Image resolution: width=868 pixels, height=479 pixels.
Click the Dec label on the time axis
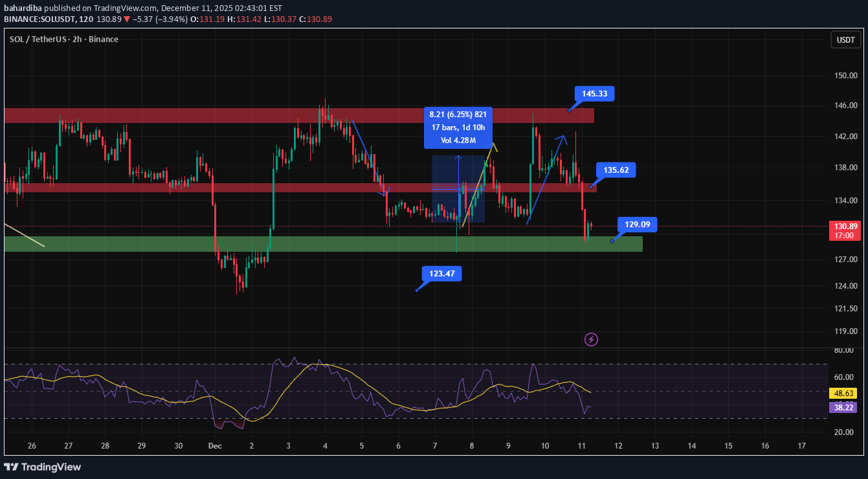(x=214, y=446)
